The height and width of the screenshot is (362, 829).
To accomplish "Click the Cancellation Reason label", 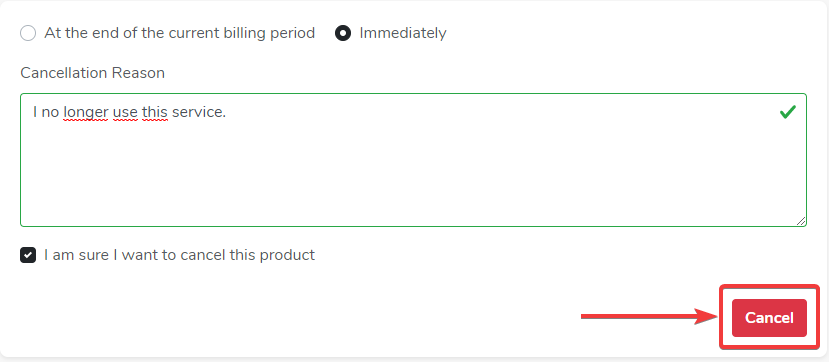I will (x=93, y=73).
